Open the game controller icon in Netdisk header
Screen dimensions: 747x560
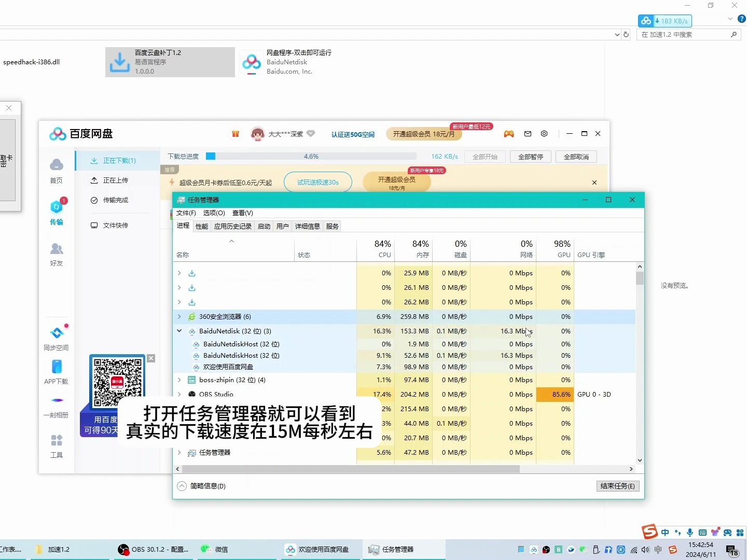(509, 134)
